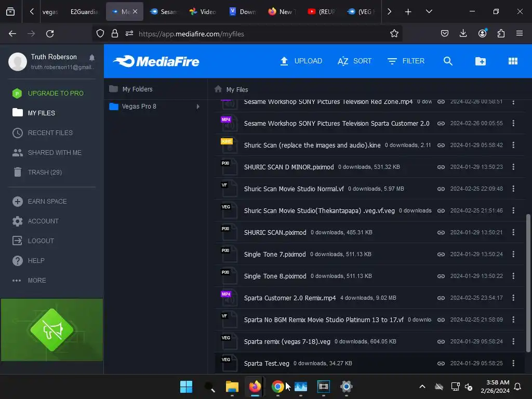This screenshot has height=399, width=532.
Task: Open list all tabs dropdown arrow
Action: click(429, 11)
